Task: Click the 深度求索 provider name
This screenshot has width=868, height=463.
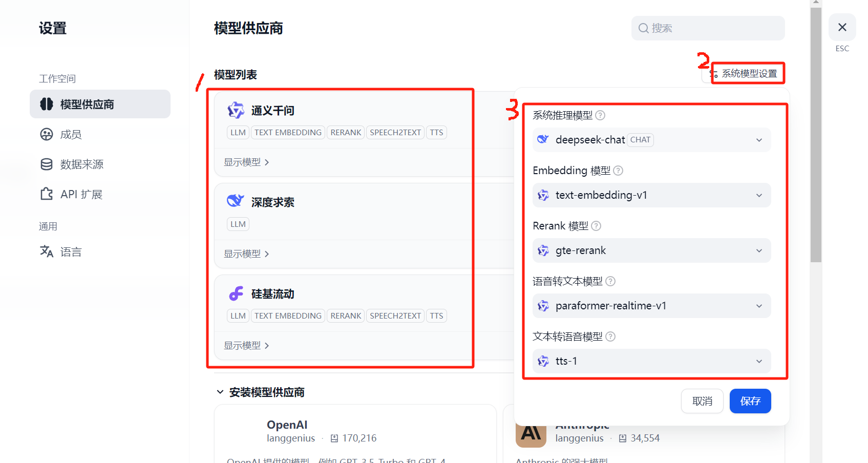Action: coord(272,202)
